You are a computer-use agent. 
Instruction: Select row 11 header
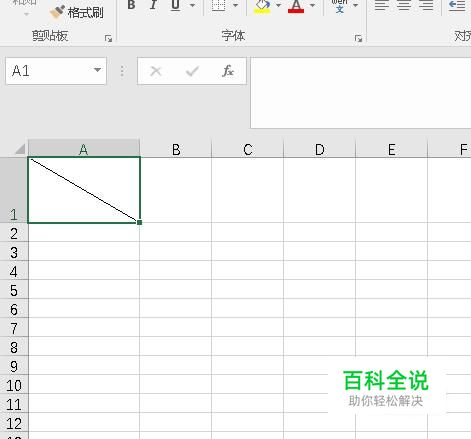coord(14,404)
